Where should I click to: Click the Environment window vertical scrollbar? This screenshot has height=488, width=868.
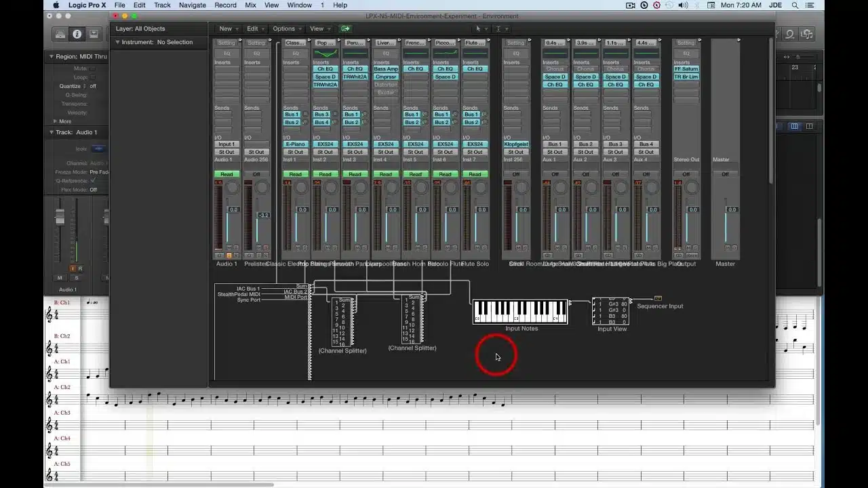click(x=771, y=112)
